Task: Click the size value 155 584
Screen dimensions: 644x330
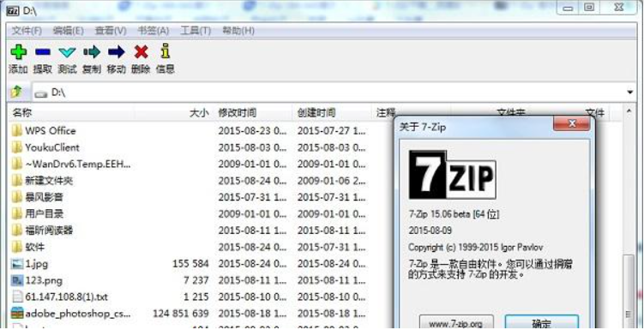Action: coord(190,264)
